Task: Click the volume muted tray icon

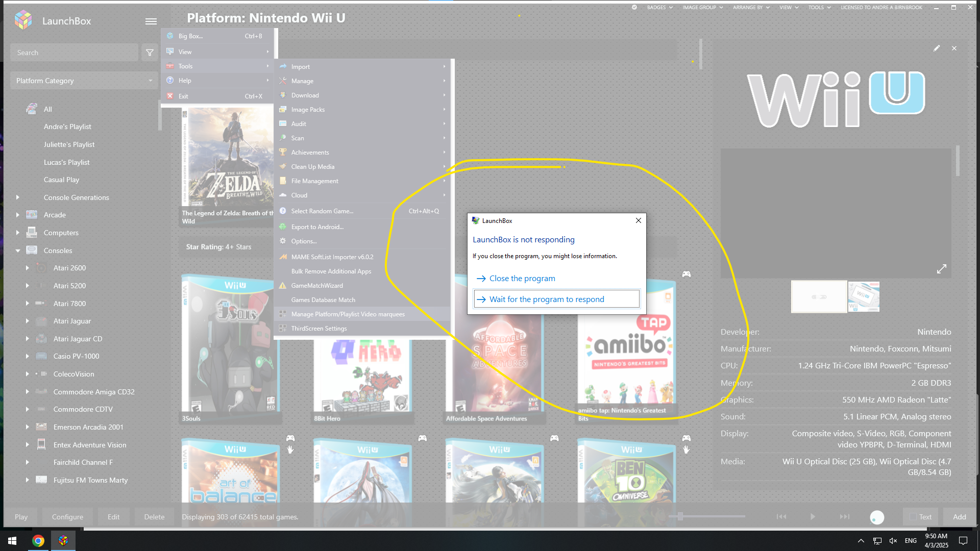Action: click(x=893, y=541)
